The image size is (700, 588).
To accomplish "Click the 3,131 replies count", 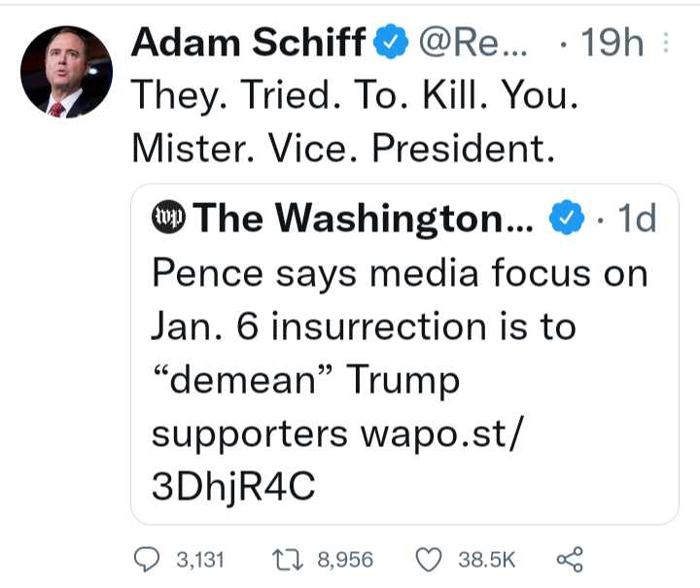I will (201, 559).
